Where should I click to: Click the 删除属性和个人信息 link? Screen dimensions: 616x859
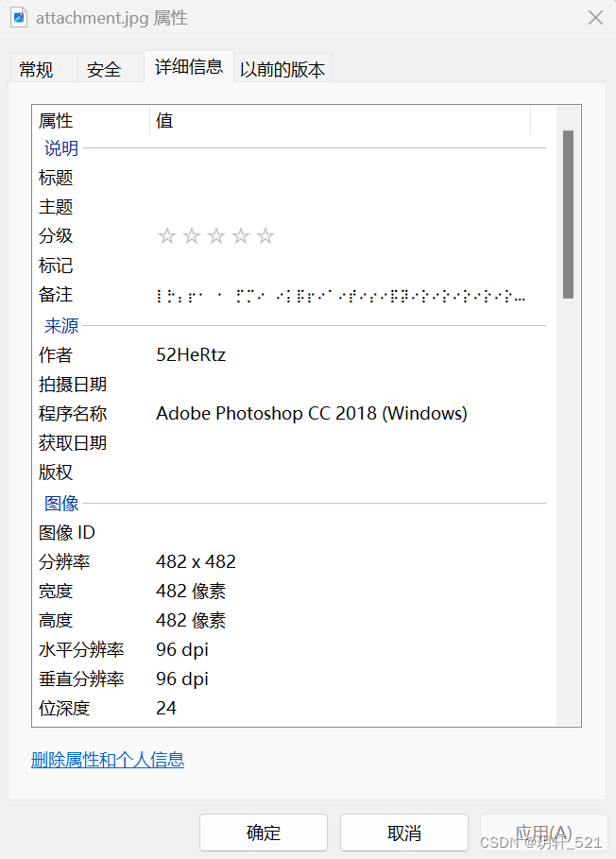pos(108,760)
